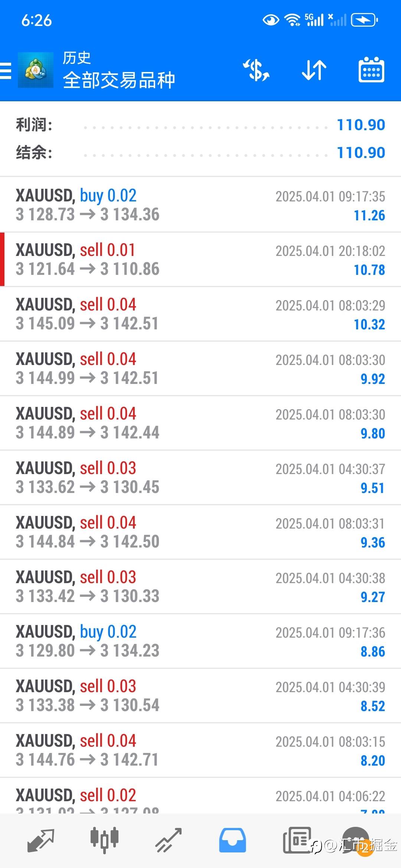
Task: Expand the sell 0.04 trade with profit 10.32
Action: tap(200, 314)
